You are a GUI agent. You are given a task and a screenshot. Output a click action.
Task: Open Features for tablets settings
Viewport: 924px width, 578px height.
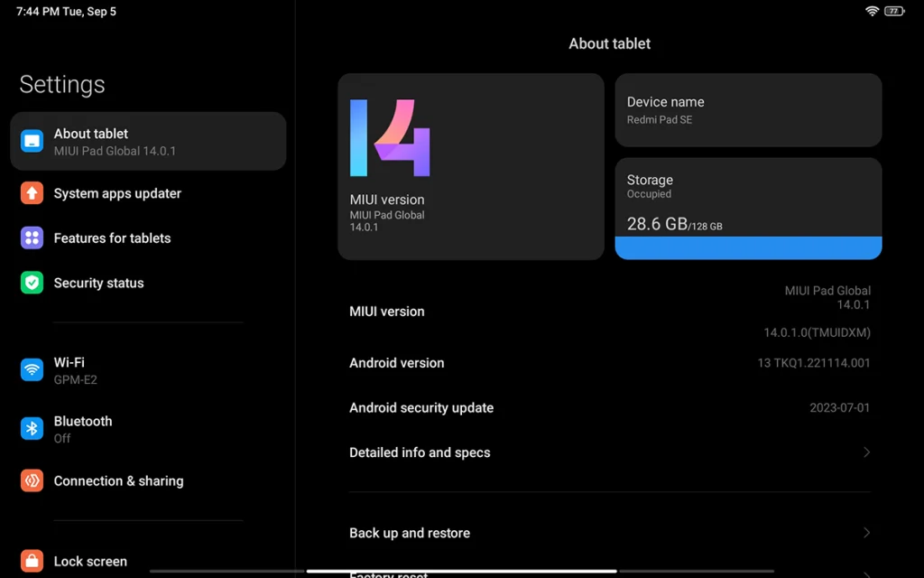point(148,238)
